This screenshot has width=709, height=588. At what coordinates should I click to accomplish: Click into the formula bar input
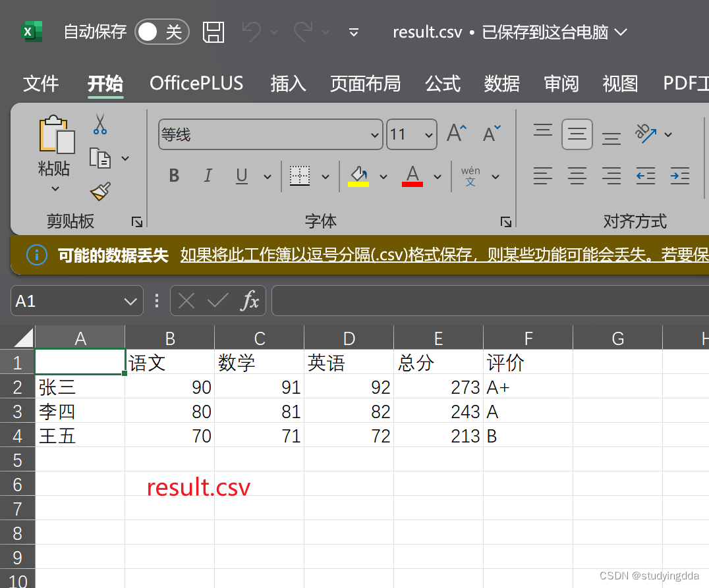click(x=490, y=300)
